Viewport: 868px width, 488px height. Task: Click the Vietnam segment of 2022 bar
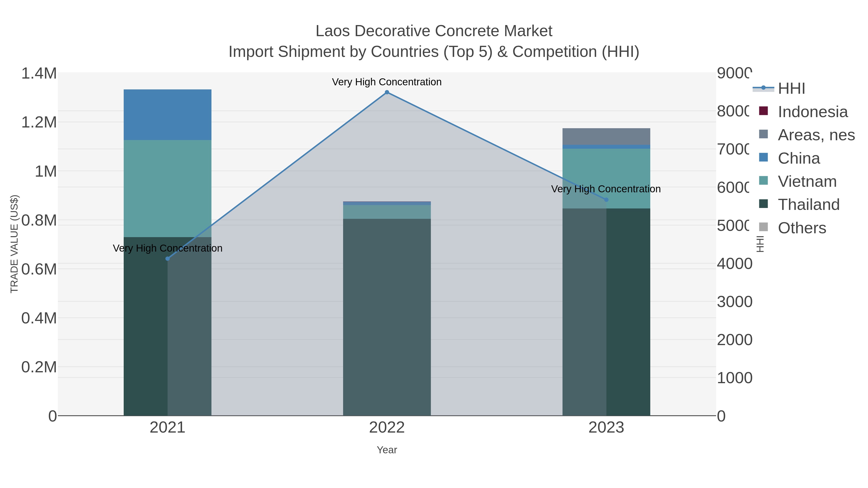click(x=387, y=212)
